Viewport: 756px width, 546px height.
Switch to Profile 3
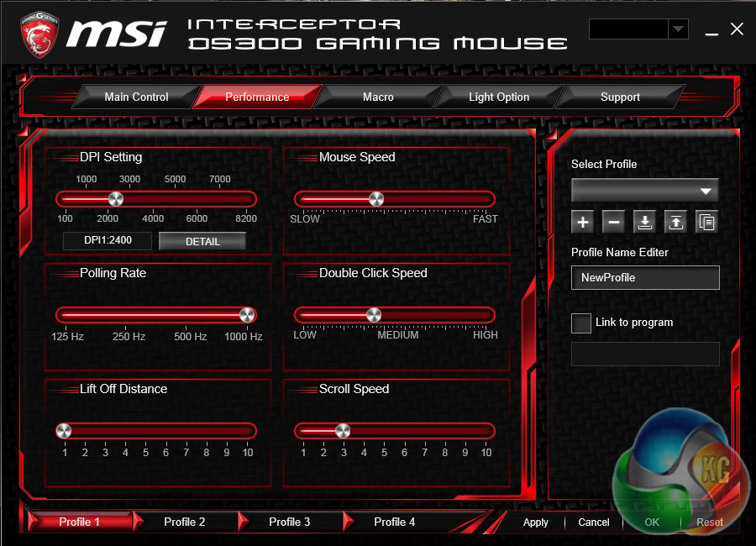pyautogui.click(x=290, y=522)
